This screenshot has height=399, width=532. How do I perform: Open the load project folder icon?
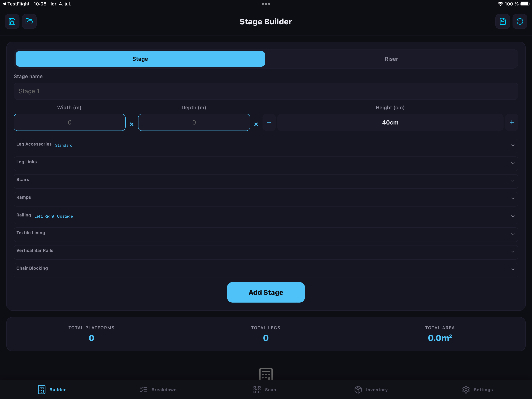(29, 21)
